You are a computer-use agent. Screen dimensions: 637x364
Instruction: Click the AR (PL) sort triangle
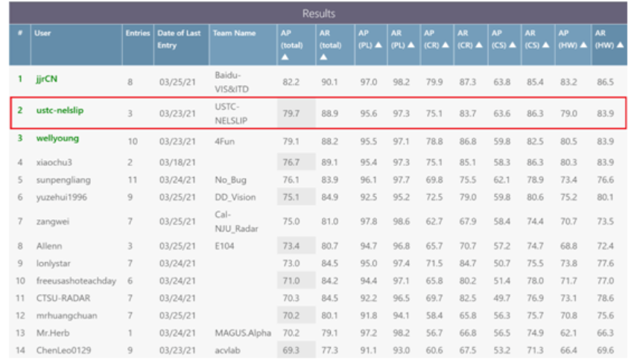(x=411, y=45)
